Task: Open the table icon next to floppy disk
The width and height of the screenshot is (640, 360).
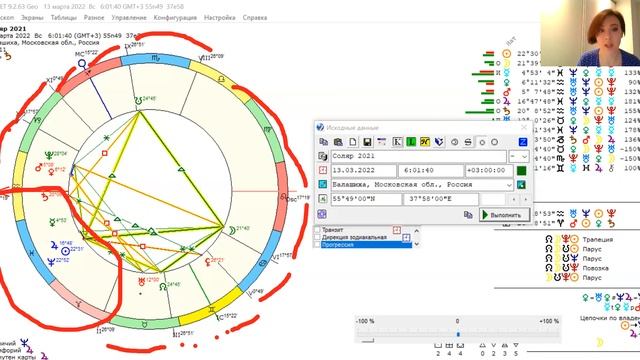Action: [x=382, y=142]
